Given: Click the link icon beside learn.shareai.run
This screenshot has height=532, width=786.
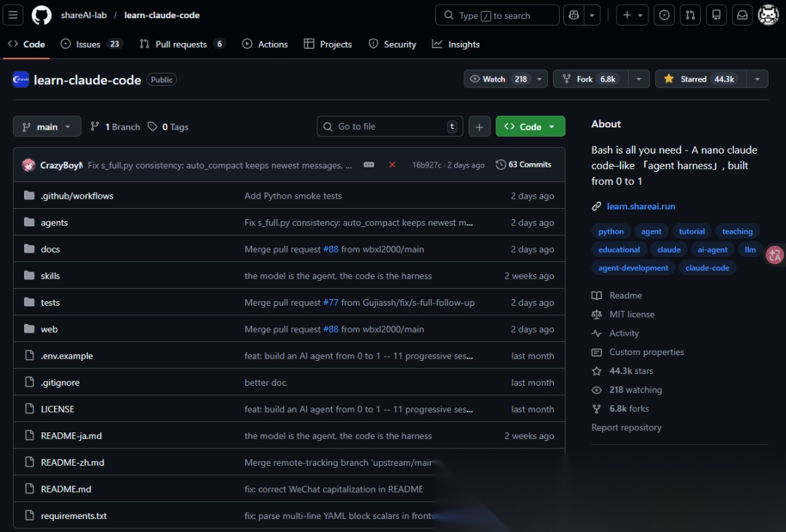Looking at the screenshot, I should tap(597, 206).
